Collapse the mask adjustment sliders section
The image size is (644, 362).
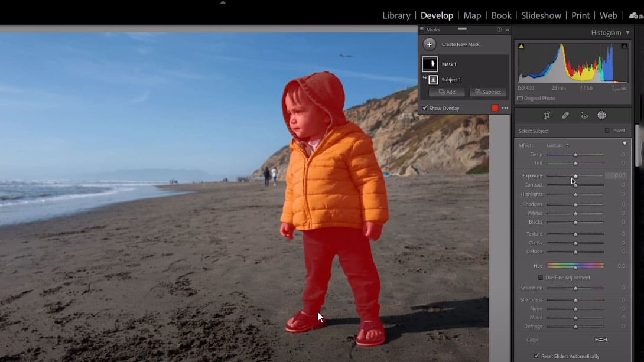pyautogui.click(x=625, y=143)
